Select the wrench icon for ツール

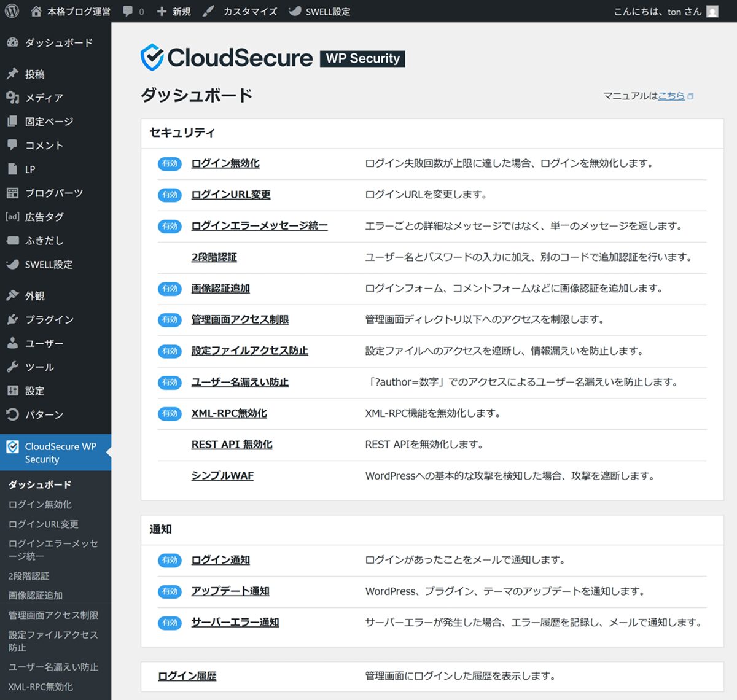(x=12, y=367)
